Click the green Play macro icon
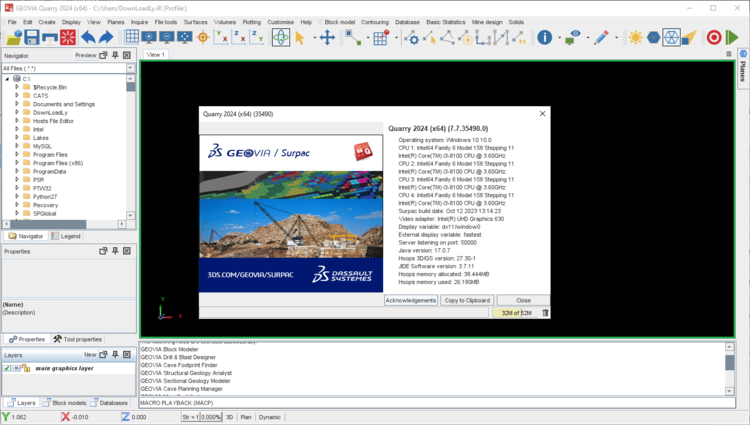The width and height of the screenshot is (750, 425). [733, 37]
